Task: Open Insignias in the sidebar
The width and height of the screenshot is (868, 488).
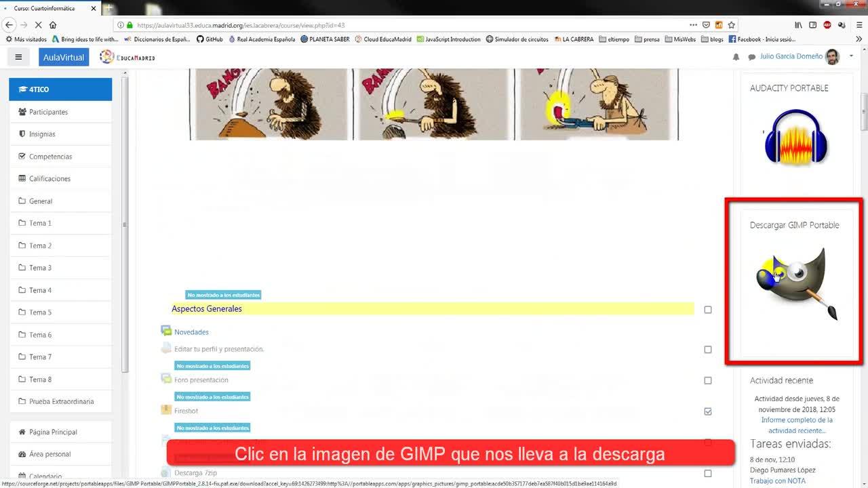Action: tap(60, 134)
